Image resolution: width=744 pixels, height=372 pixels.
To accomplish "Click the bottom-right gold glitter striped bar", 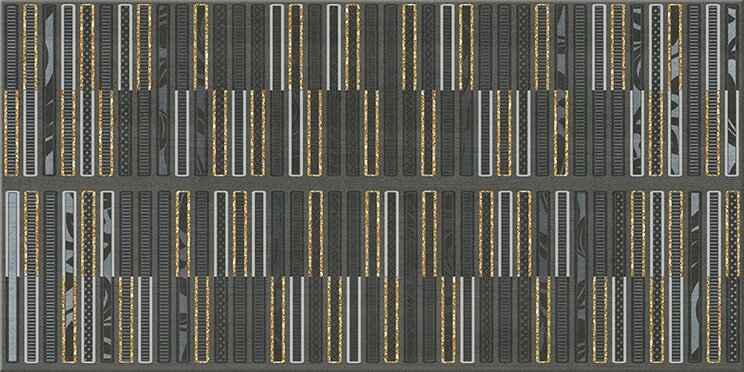I will 713,319.
